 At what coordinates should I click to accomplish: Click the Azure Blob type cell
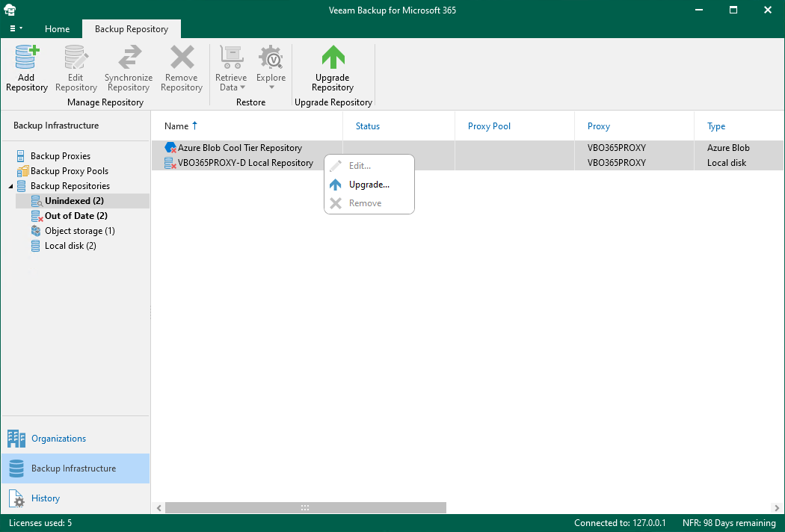728,148
